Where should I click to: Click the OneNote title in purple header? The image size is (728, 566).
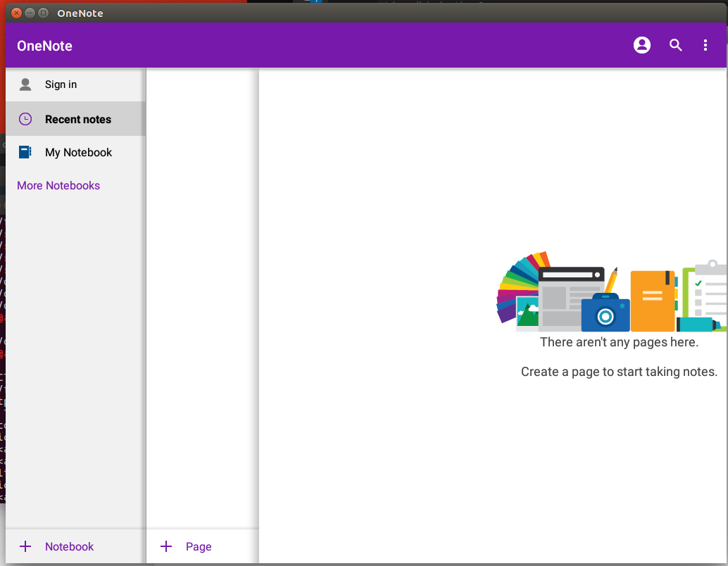(x=44, y=46)
